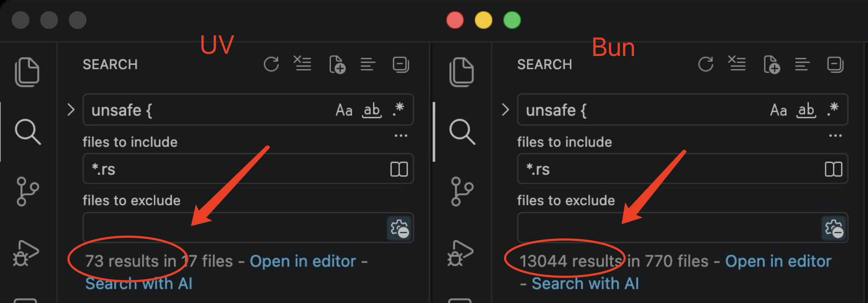868x303 pixels.
Task: Open Explorer in the Bun window activity bar
Action: click(x=461, y=72)
